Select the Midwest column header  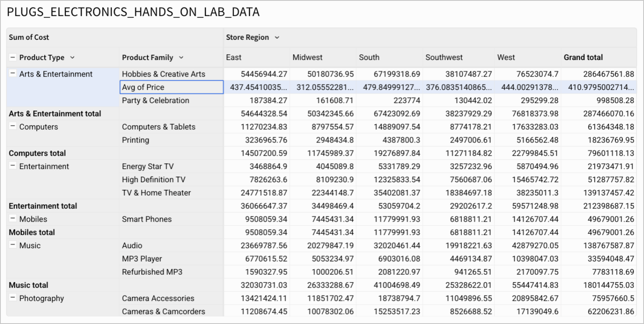308,57
